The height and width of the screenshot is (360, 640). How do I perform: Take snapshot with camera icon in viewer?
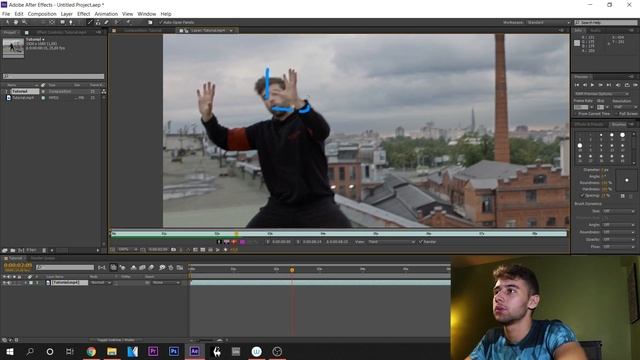[x=173, y=249]
